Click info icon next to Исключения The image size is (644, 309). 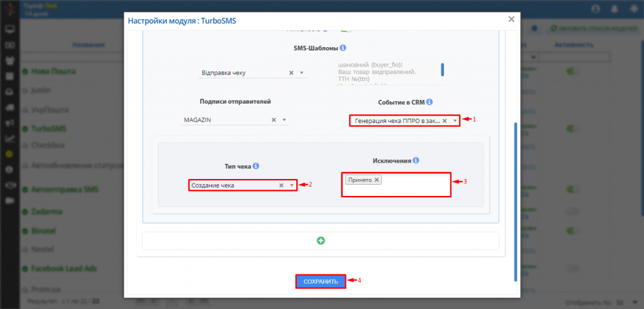tap(416, 161)
